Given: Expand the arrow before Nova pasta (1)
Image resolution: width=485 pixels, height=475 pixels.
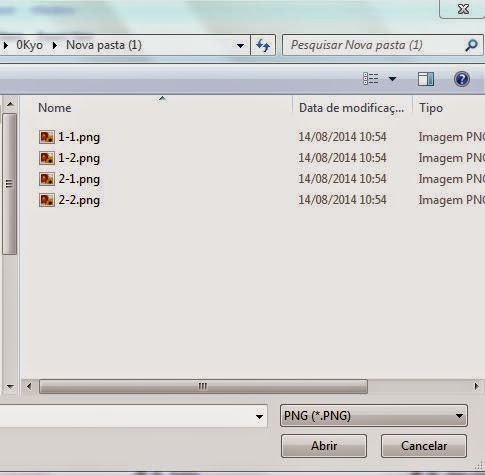Looking at the screenshot, I should click(x=55, y=45).
